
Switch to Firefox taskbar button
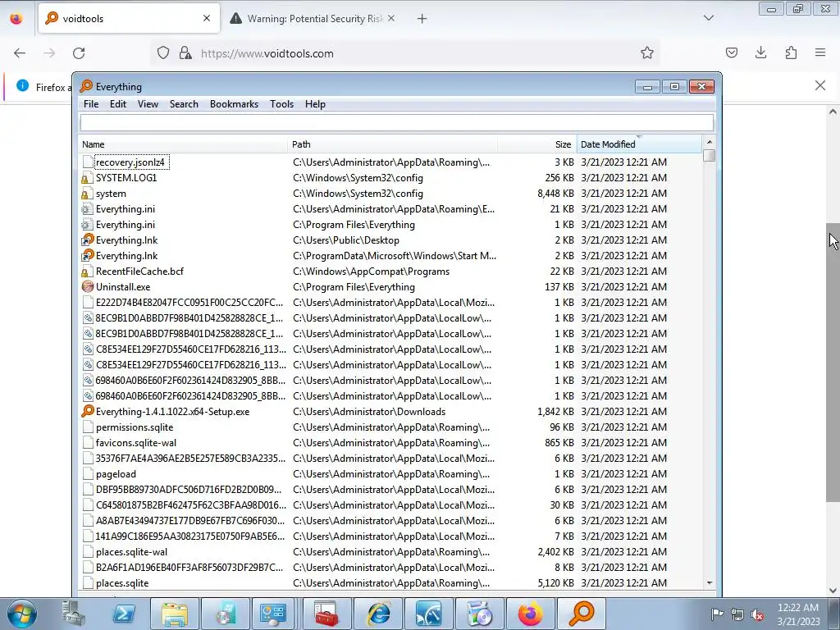point(531,614)
